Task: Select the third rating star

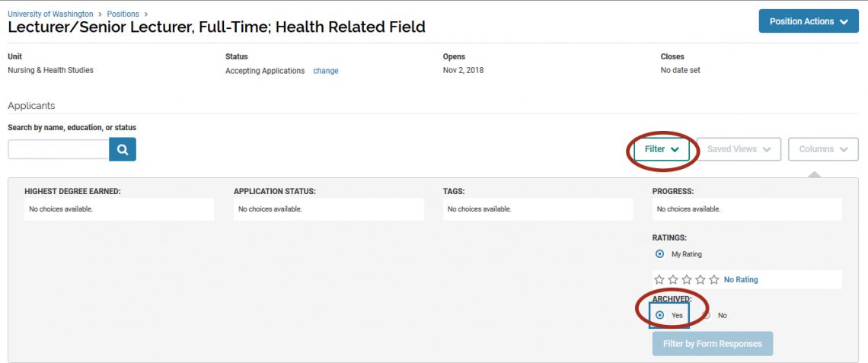Action: pyautogui.click(x=687, y=280)
